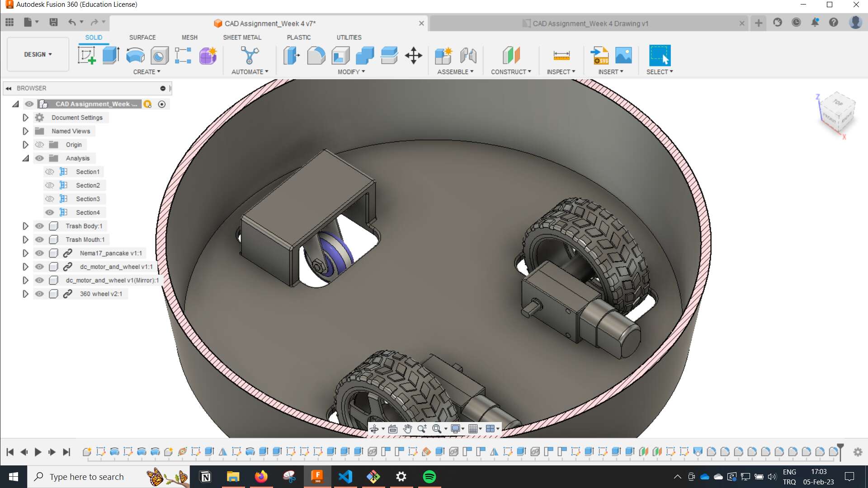Jump to timeline beginning

10,452
